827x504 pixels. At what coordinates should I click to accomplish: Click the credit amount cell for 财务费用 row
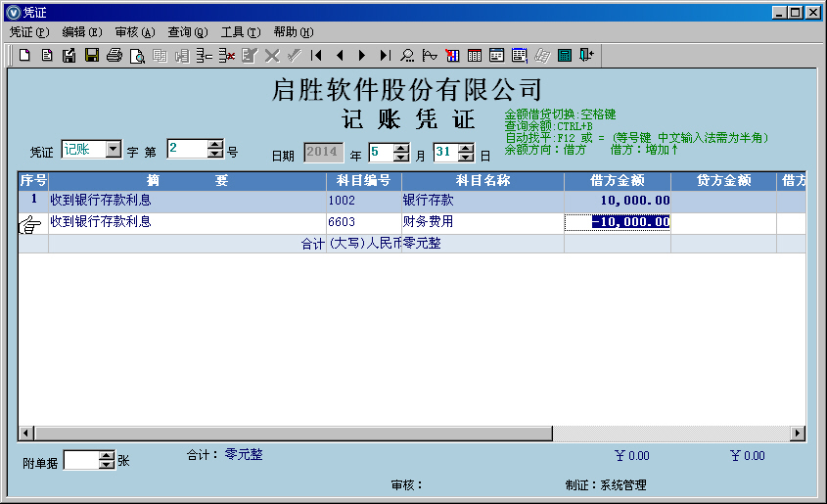(723, 222)
